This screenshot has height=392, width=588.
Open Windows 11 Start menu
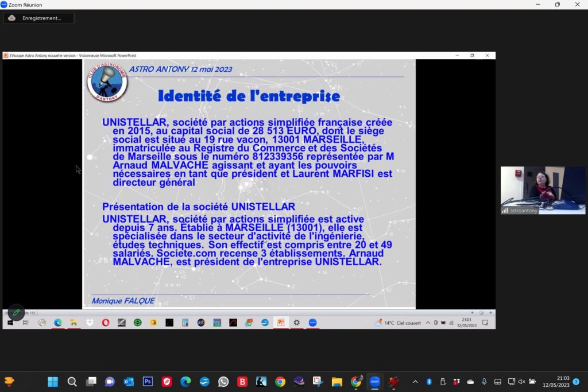[53, 382]
